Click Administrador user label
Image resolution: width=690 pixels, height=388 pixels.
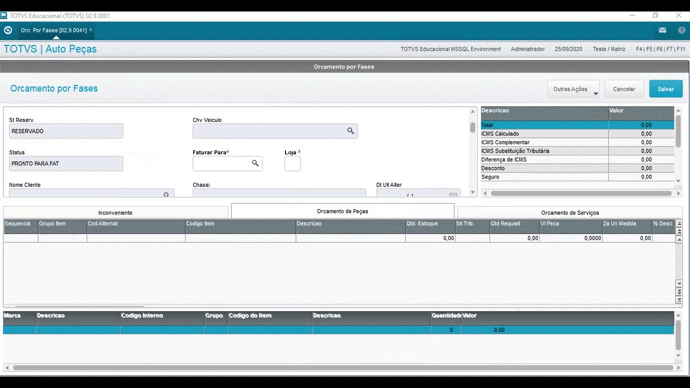(x=528, y=49)
